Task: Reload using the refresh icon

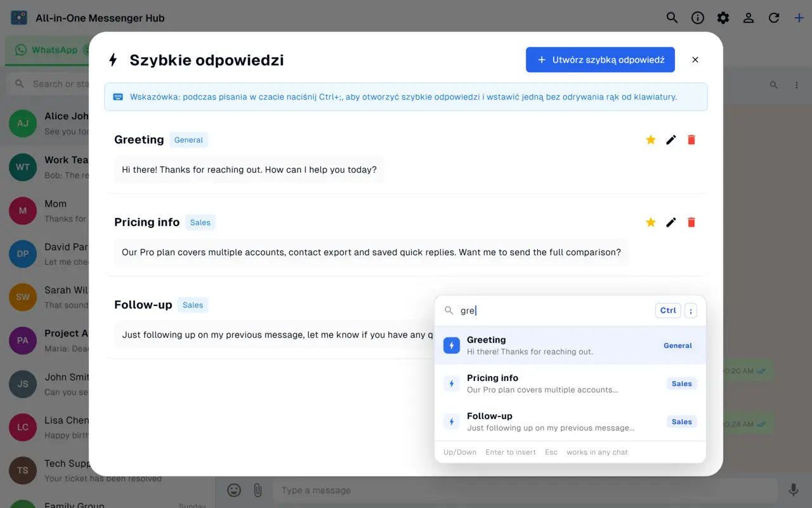Action: (x=774, y=18)
